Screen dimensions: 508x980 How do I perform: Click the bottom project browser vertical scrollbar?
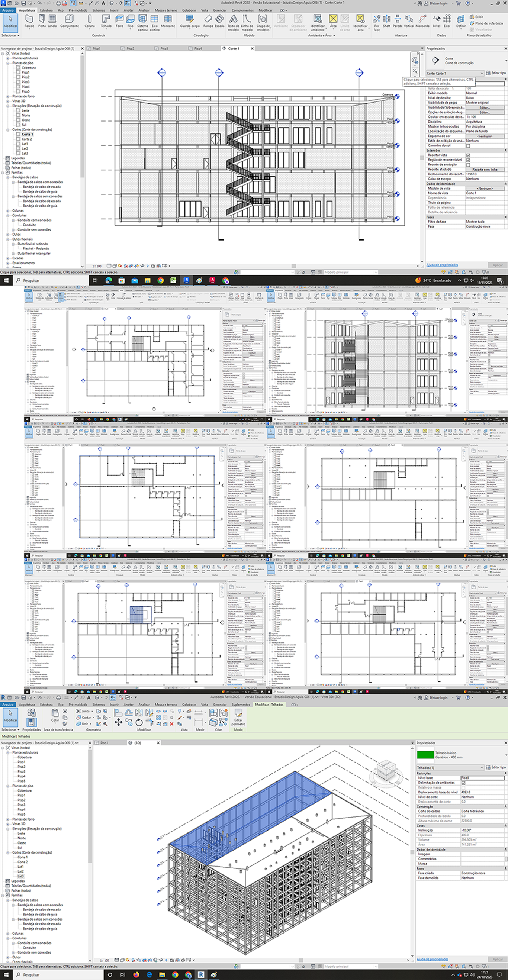(90, 806)
